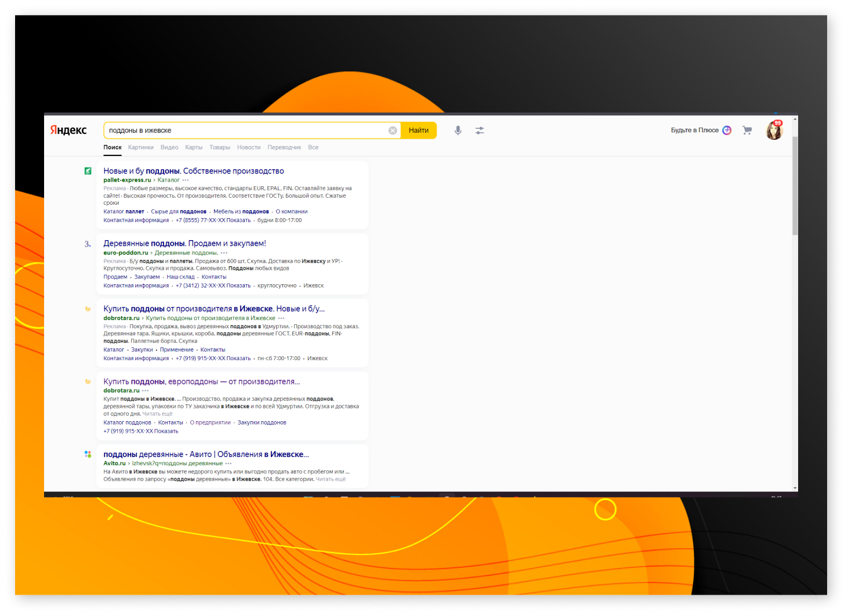Screen dimensions: 848x616
Task: Open three-dot menu for Avito.ru result
Action: 229,463
